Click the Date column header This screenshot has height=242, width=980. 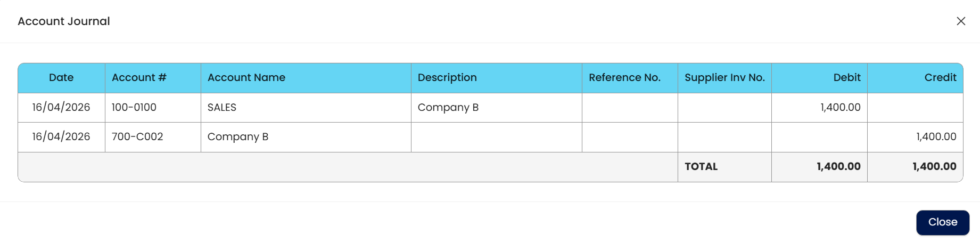tap(61, 78)
